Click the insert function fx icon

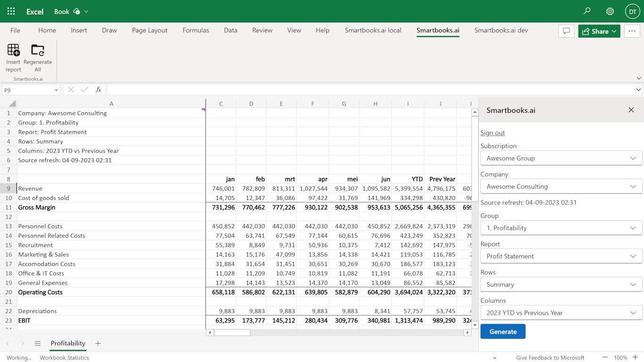pyautogui.click(x=99, y=90)
